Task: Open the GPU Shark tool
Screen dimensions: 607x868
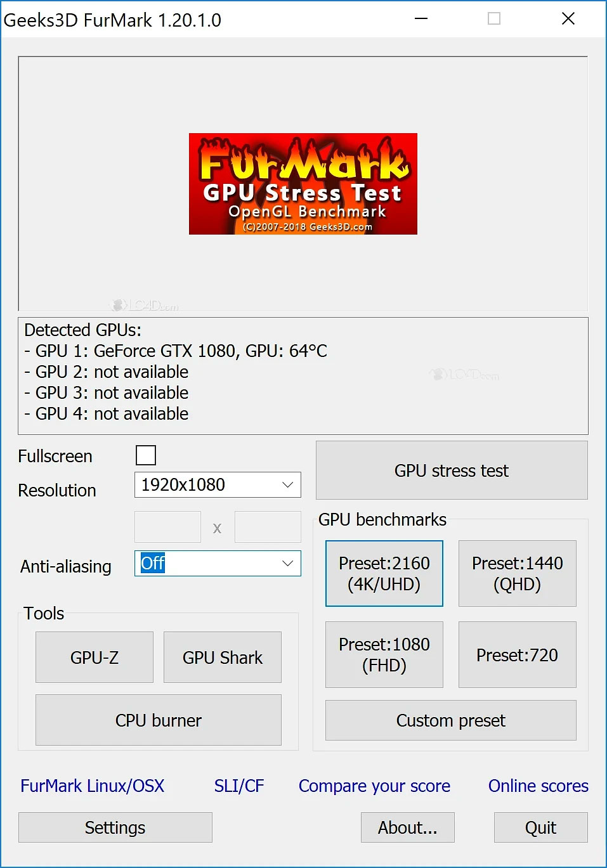Action: click(x=223, y=657)
